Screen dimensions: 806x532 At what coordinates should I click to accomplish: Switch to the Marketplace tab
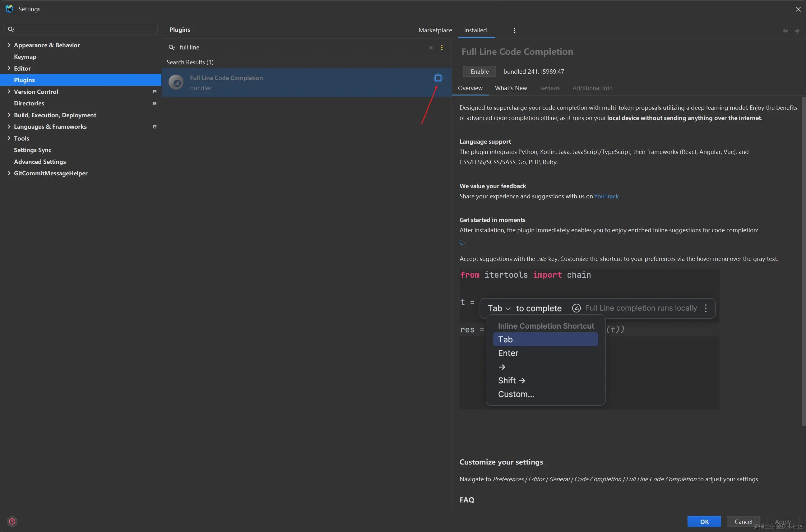click(x=435, y=30)
